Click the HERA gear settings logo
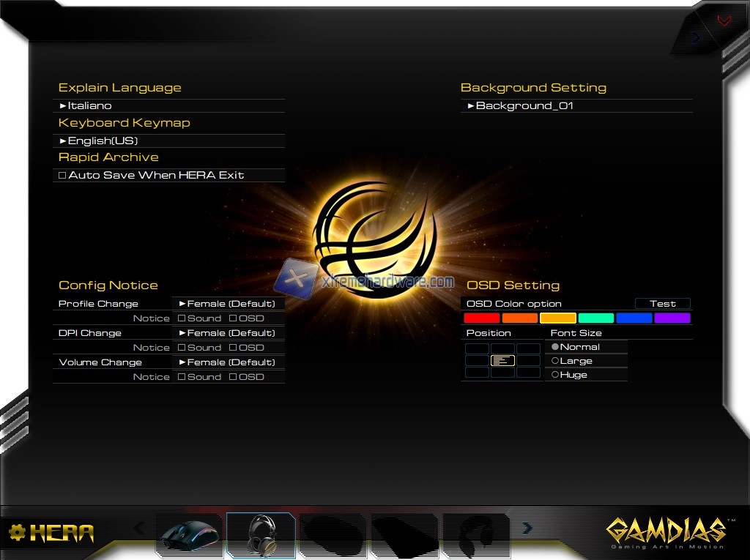 pos(51,533)
